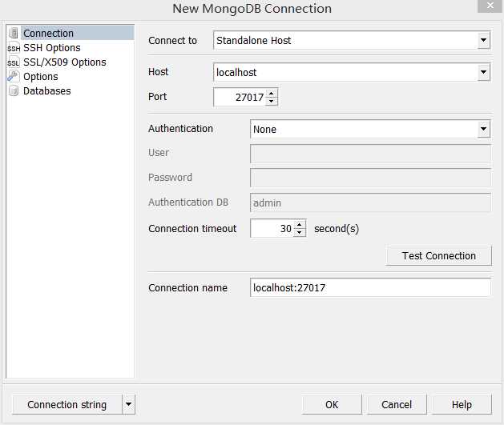Decrease the Port number with down arrow

click(x=272, y=101)
